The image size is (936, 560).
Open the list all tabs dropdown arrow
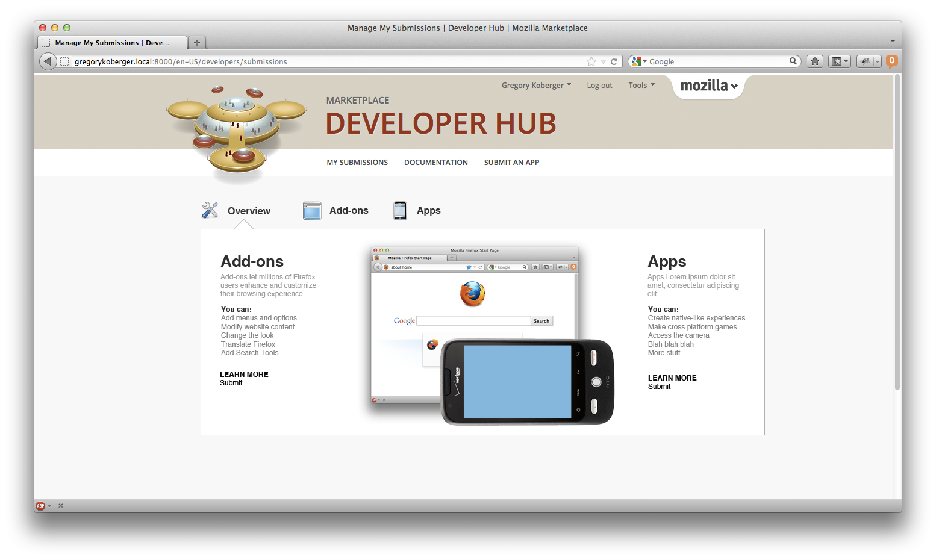(x=893, y=42)
